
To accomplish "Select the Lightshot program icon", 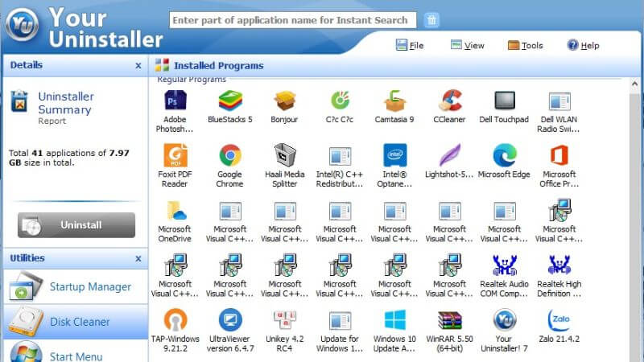I will tap(450, 155).
